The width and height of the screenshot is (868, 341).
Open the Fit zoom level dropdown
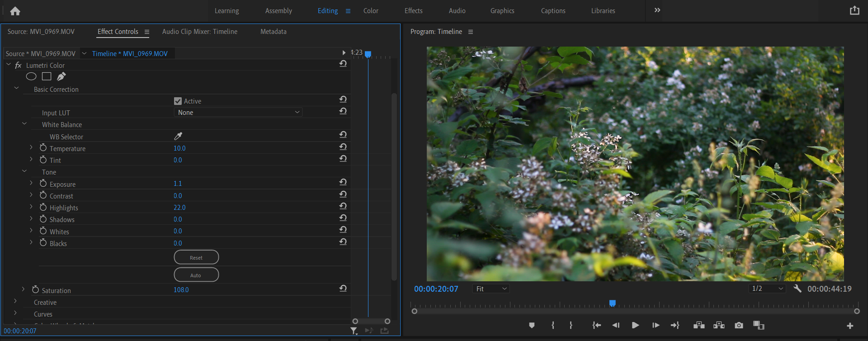tap(491, 289)
